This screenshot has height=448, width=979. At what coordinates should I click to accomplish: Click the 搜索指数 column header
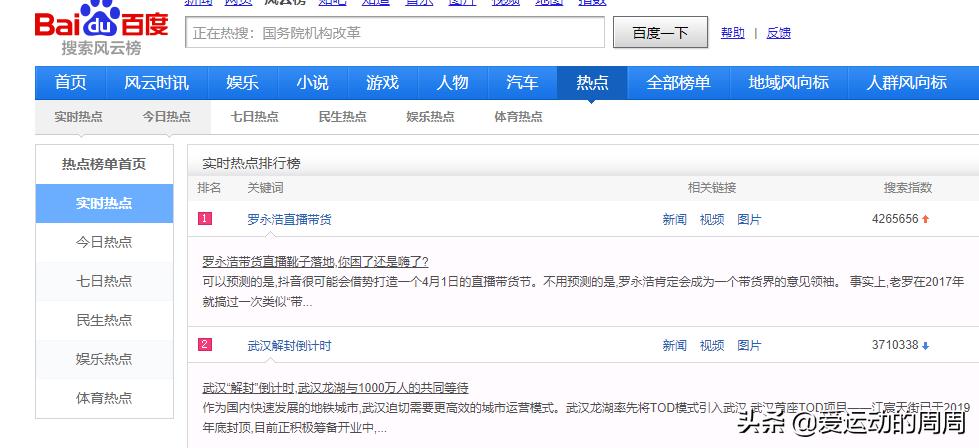click(x=908, y=188)
